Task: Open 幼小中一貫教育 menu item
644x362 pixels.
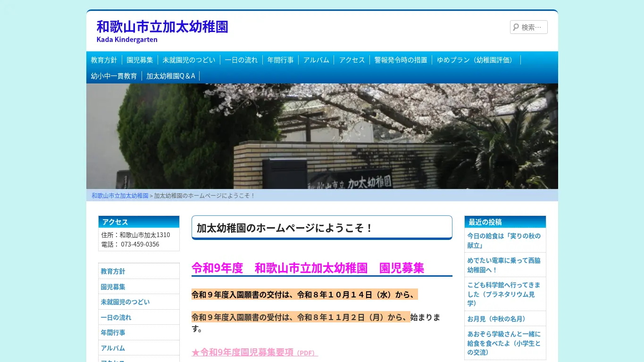Action: click(114, 76)
